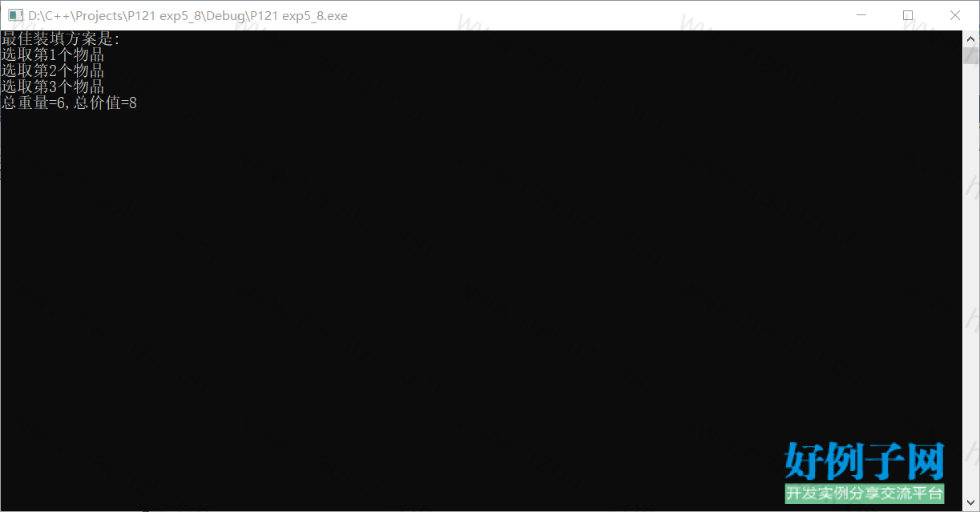Click the line 选取第1个物品

(53, 55)
